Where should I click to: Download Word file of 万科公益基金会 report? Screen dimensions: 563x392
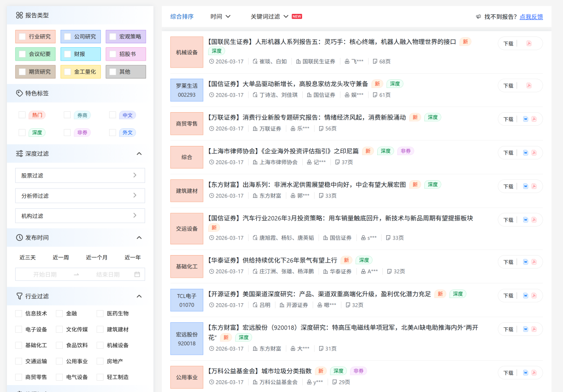[x=525, y=373]
